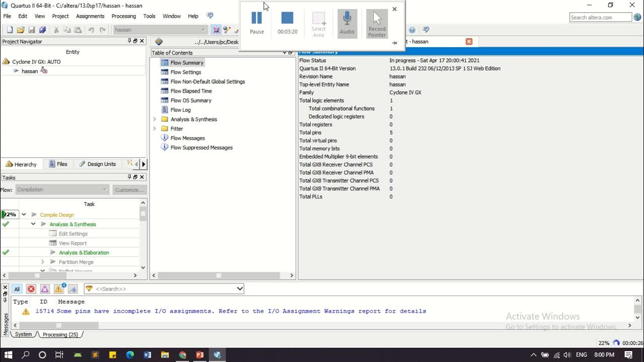Toggle the Audio microphone in recorder
The height and width of the screenshot is (362, 644).
point(347,23)
